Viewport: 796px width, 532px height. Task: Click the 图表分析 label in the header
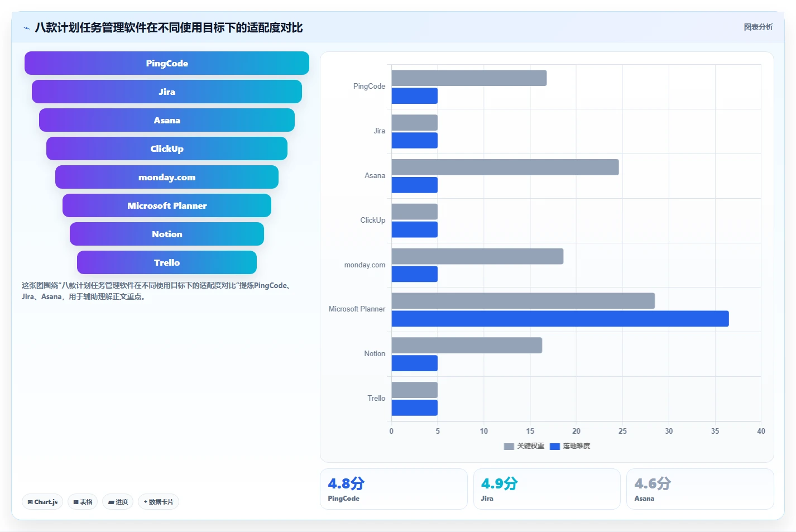[758, 27]
